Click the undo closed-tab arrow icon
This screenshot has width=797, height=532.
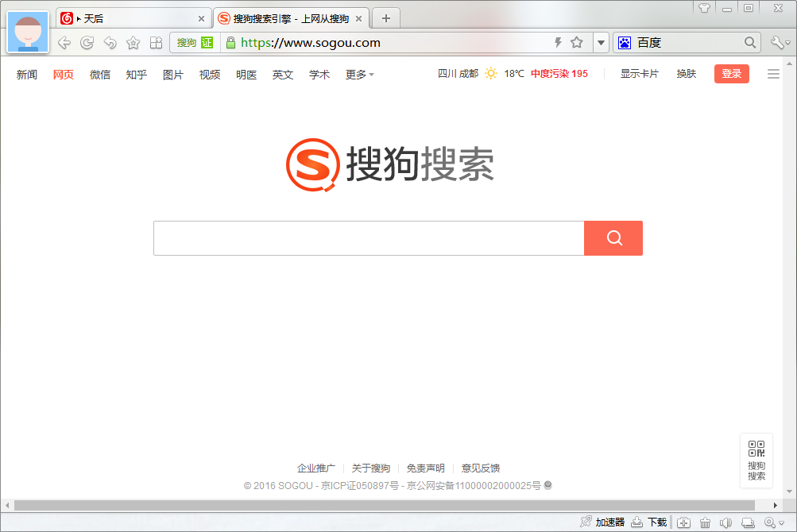(110, 43)
